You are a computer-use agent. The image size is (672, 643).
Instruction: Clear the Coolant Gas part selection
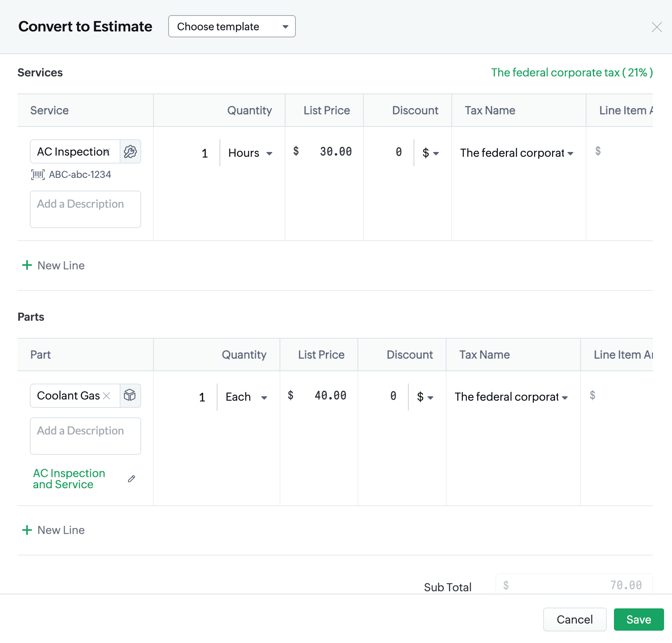pyautogui.click(x=107, y=396)
